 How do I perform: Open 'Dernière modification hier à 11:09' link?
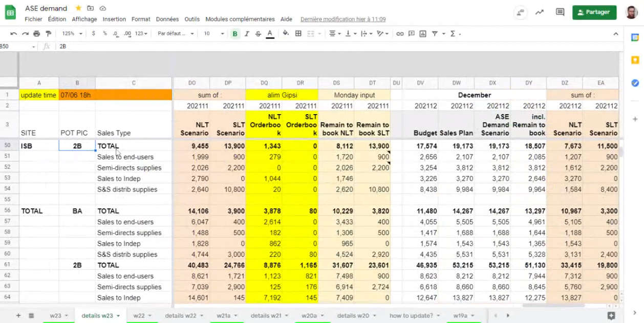pyautogui.click(x=343, y=19)
